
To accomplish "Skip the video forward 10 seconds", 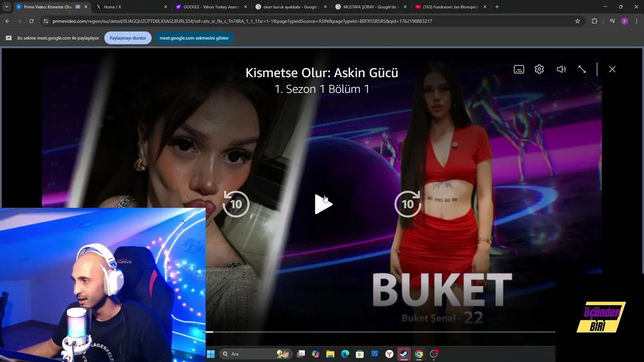I will click(x=408, y=204).
